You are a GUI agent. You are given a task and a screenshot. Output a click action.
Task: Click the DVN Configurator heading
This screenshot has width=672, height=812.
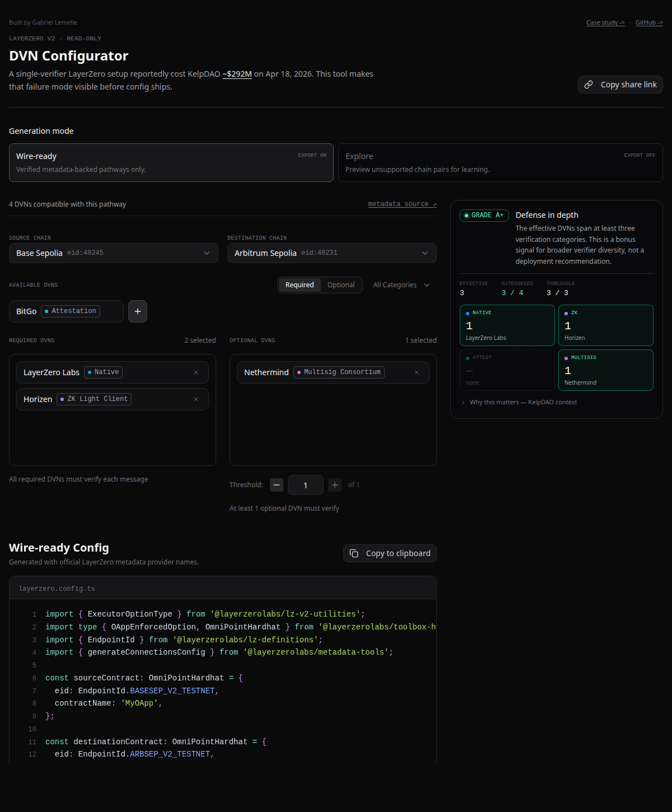pos(69,56)
